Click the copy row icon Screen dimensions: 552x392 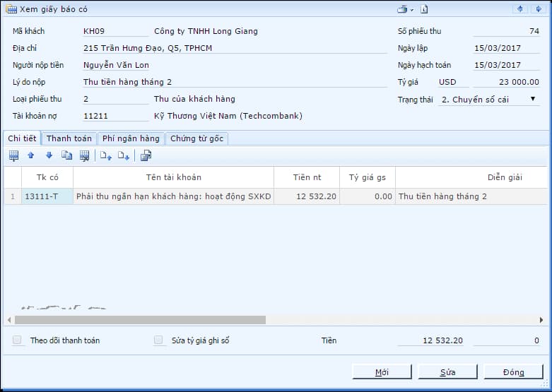point(67,155)
